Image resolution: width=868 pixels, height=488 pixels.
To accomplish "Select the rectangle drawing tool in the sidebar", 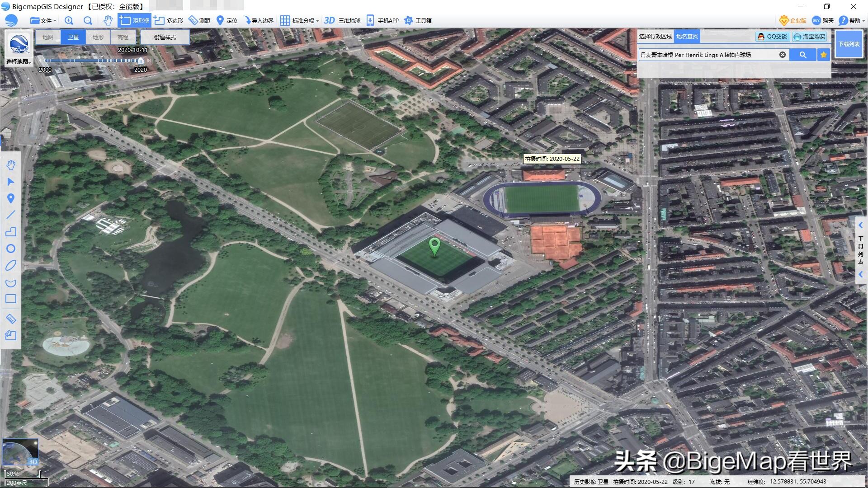I will pyautogui.click(x=11, y=299).
